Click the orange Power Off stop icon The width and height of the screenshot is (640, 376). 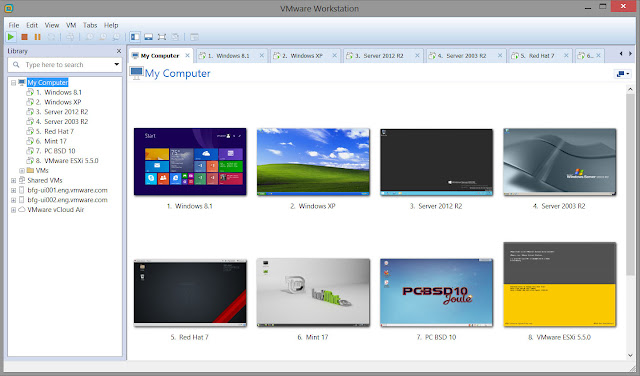pos(24,37)
